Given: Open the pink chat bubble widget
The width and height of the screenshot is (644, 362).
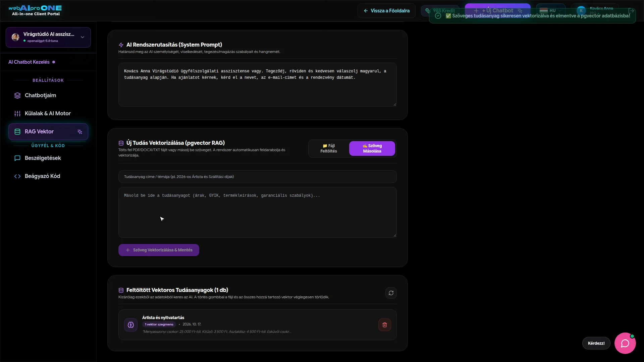Looking at the screenshot, I should click(625, 343).
